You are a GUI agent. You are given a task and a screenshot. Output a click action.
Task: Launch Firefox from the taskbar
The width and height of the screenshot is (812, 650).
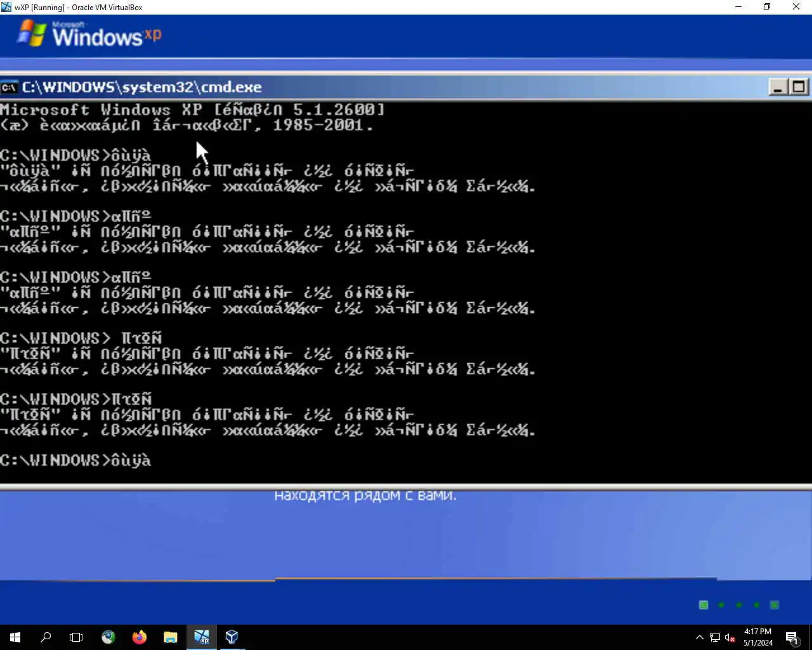pyautogui.click(x=140, y=637)
